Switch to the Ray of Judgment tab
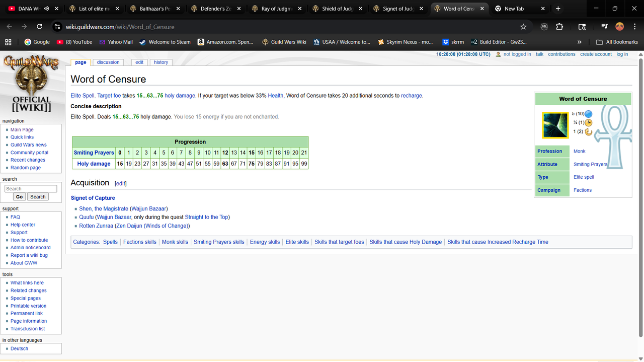 click(x=276, y=9)
